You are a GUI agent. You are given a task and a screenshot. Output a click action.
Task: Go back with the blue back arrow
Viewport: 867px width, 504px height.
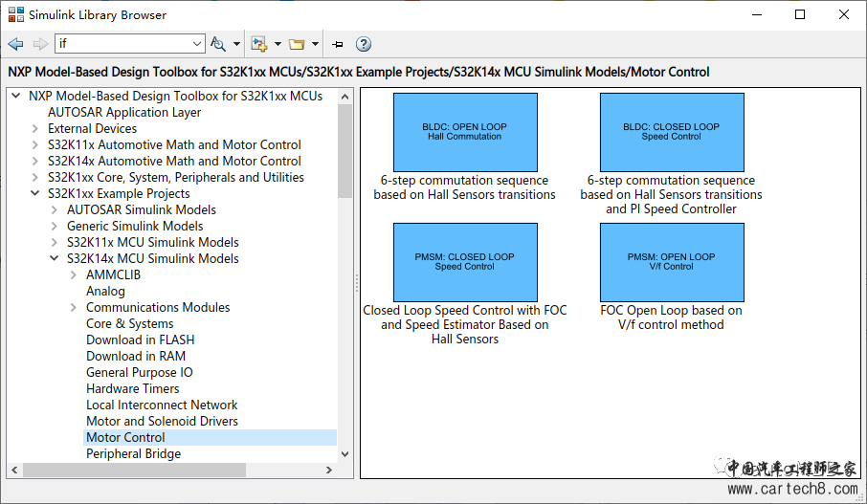[x=16, y=44]
